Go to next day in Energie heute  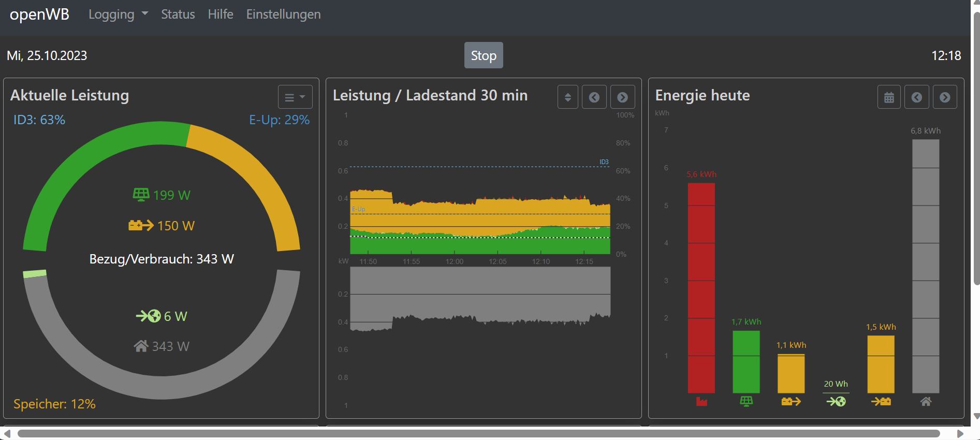(x=945, y=97)
